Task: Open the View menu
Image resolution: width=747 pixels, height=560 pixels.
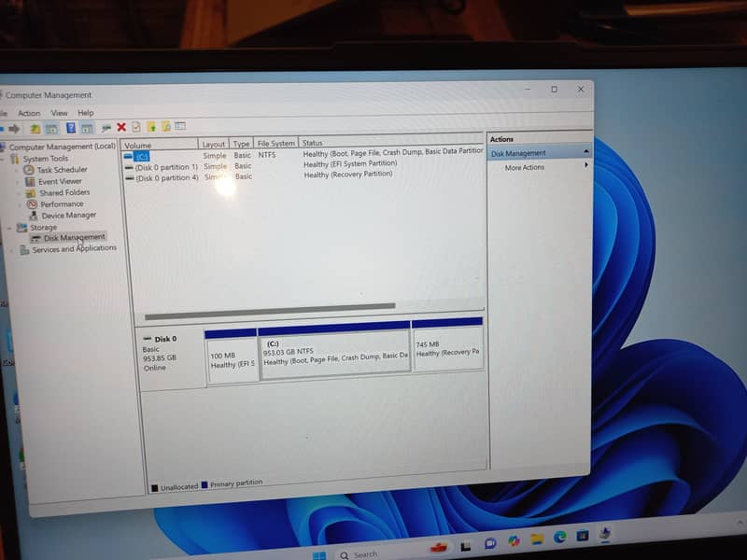Action: 59,113
